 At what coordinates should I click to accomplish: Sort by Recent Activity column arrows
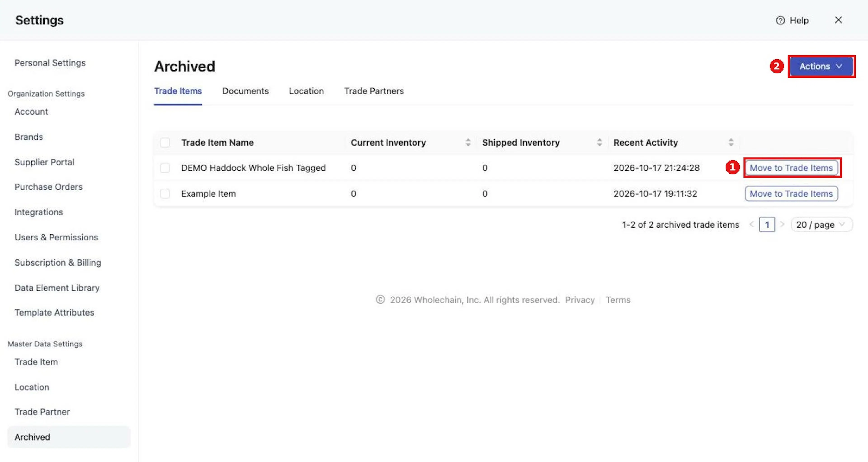[731, 143]
